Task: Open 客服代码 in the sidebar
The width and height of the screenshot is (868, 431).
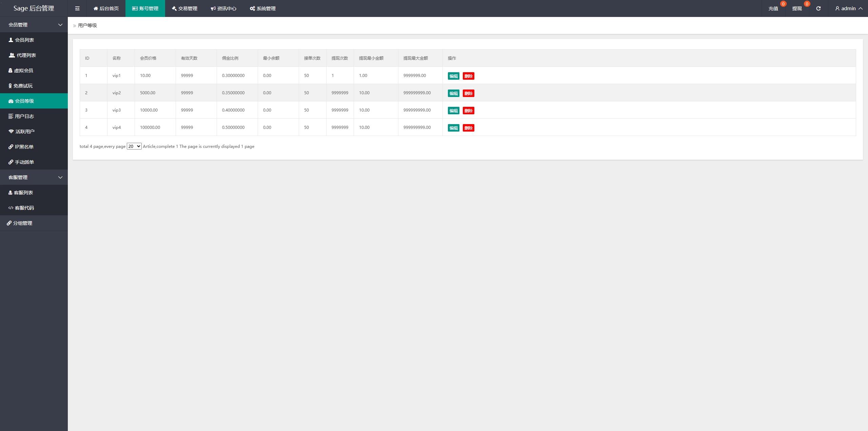Action: click(24, 208)
